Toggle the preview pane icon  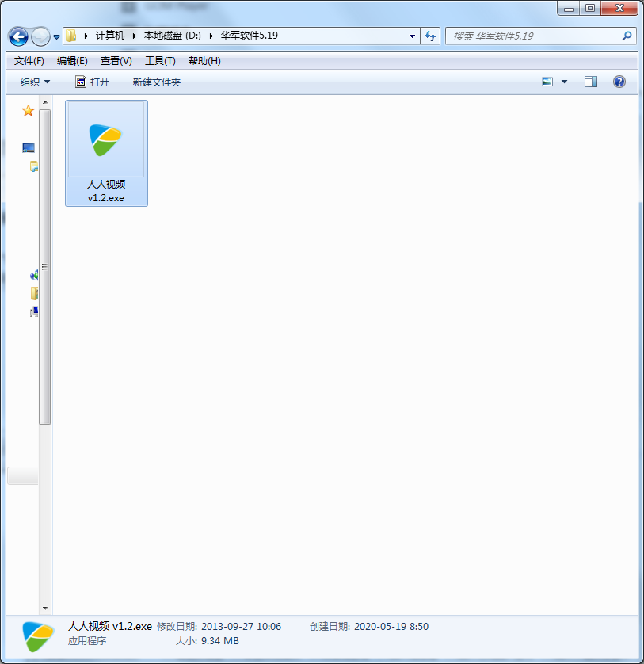[589, 81]
